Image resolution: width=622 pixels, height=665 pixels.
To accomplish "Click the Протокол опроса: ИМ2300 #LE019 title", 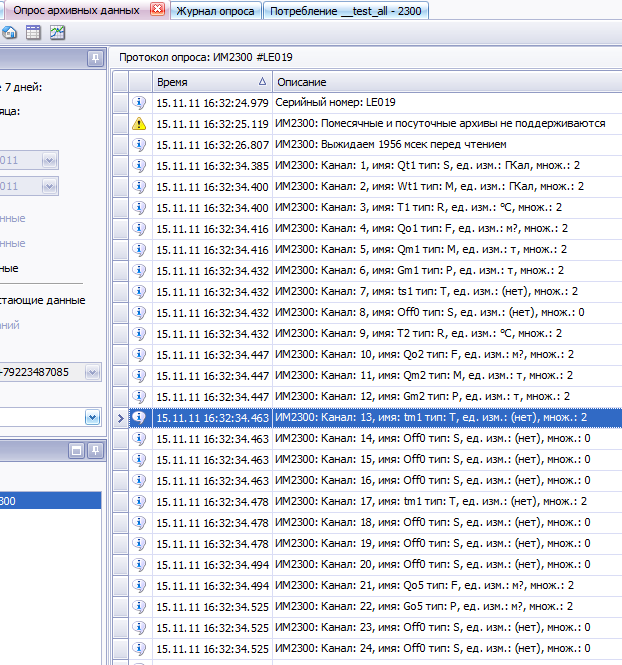I will (206, 57).
